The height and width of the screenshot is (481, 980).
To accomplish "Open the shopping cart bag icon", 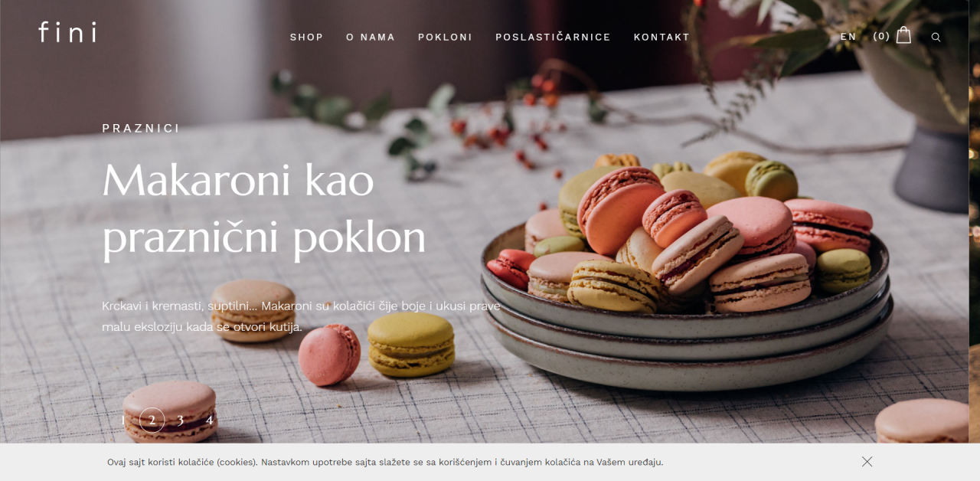I will coord(903,35).
